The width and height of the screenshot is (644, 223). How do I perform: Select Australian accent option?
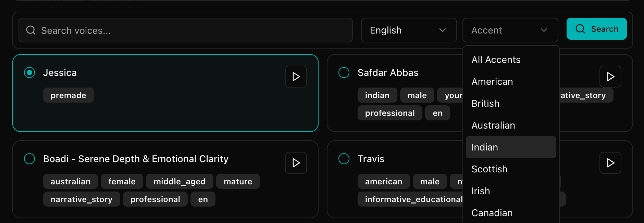(x=493, y=126)
